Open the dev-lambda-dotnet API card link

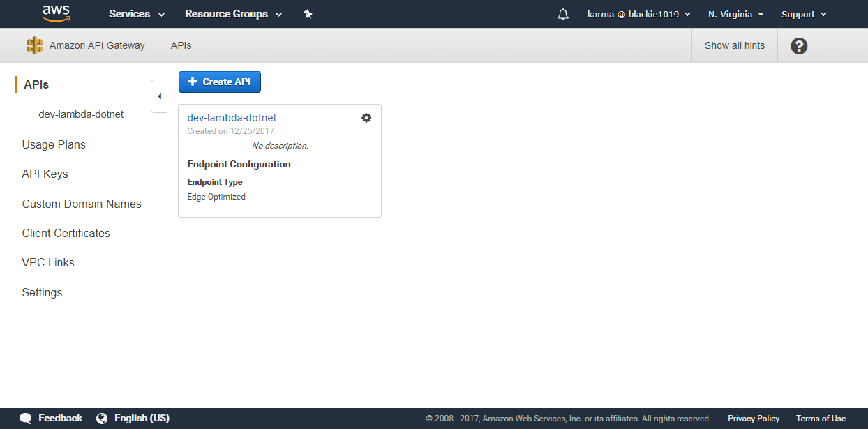(x=232, y=118)
